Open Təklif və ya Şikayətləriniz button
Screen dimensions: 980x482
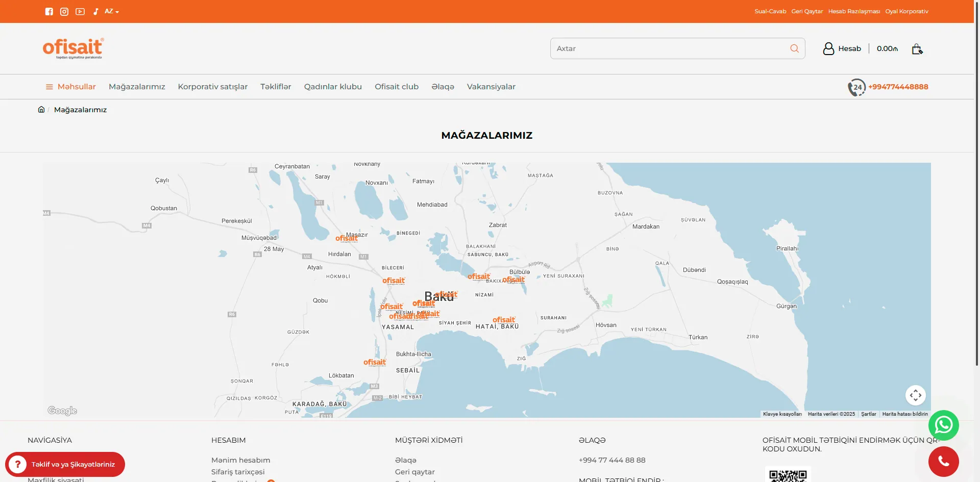(65, 464)
